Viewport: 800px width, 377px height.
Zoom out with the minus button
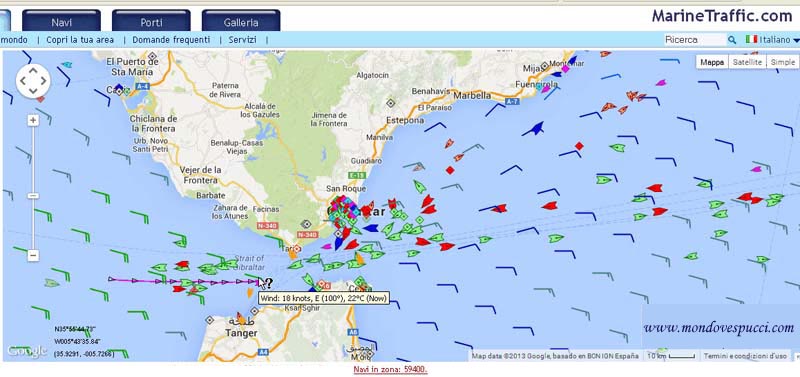(33, 255)
